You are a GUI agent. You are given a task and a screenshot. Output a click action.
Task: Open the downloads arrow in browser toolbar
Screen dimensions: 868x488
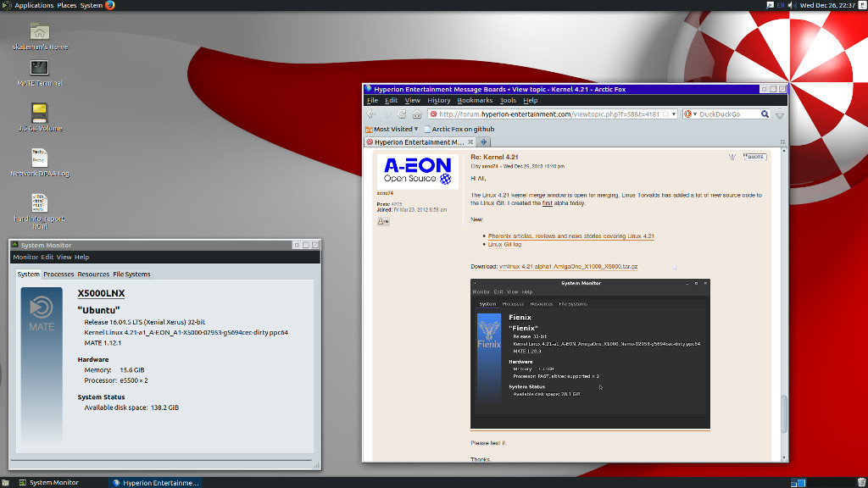click(780, 114)
